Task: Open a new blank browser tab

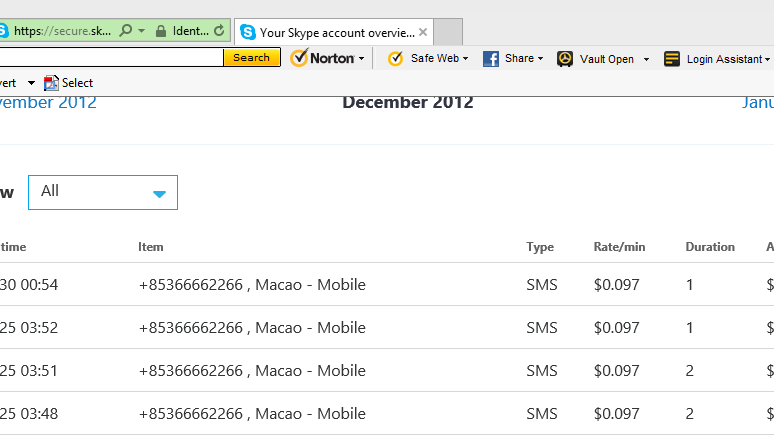Action: tap(449, 32)
